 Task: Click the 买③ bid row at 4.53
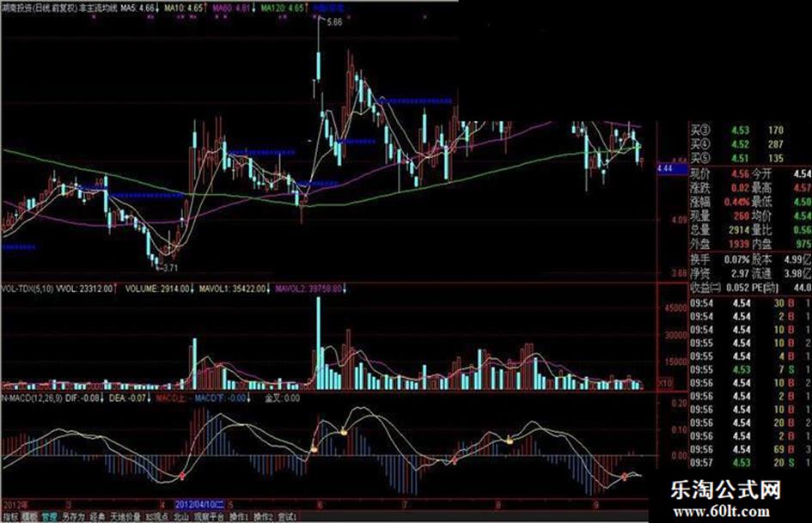click(x=738, y=131)
